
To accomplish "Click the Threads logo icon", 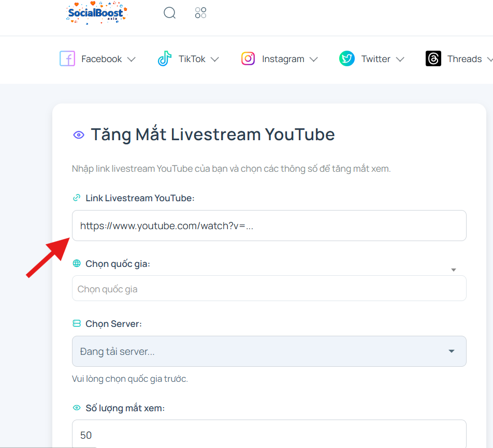I will pyautogui.click(x=433, y=59).
